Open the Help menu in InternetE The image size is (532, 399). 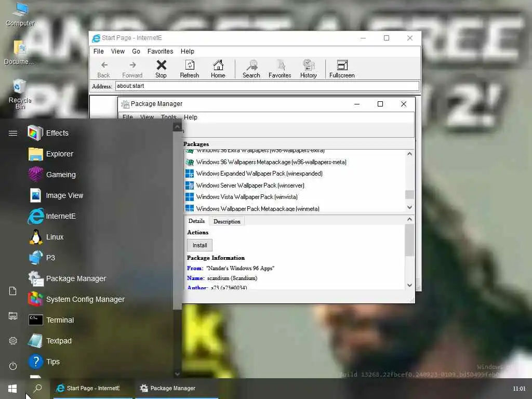tap(187, 51)
